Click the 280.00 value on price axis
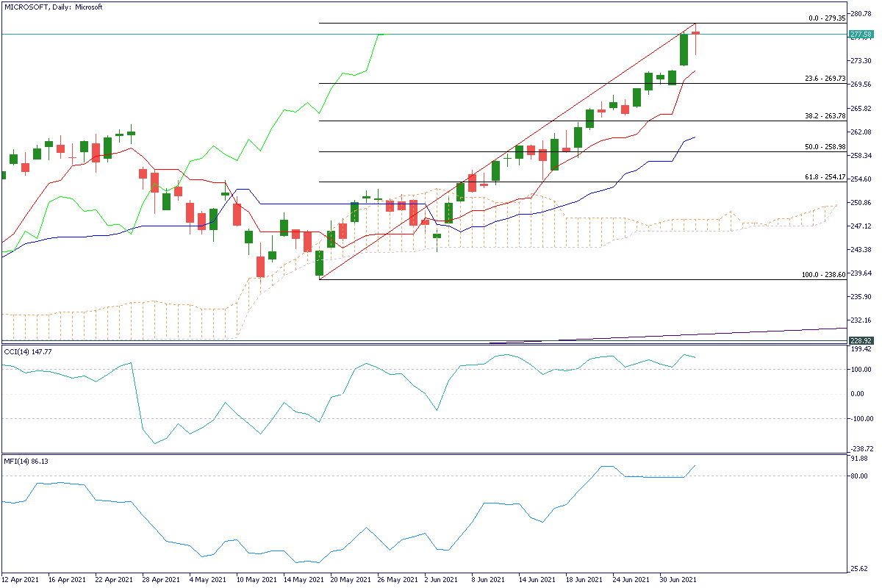Image resolution: width=882 pixels, height=588 pixels. (x=860, y=13)
